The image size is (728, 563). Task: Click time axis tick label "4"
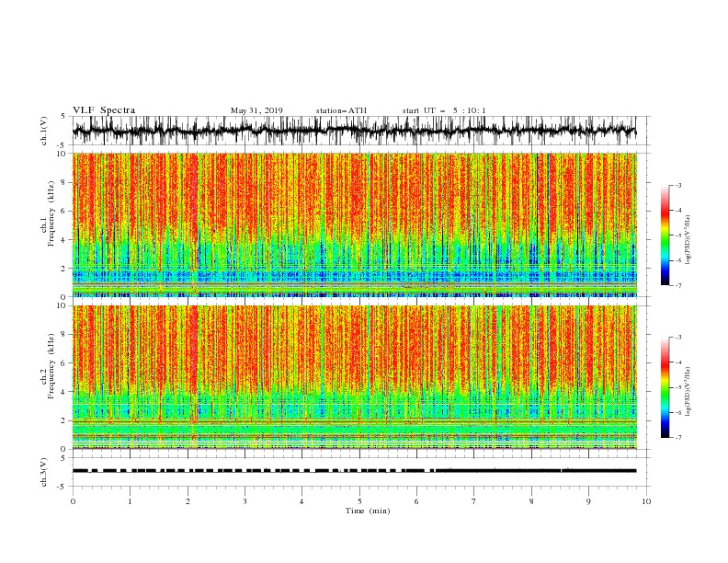pyautogui.click(x=301, y=501)
